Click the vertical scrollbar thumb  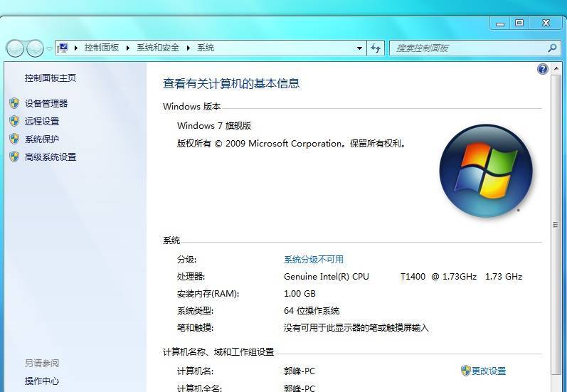556,225
